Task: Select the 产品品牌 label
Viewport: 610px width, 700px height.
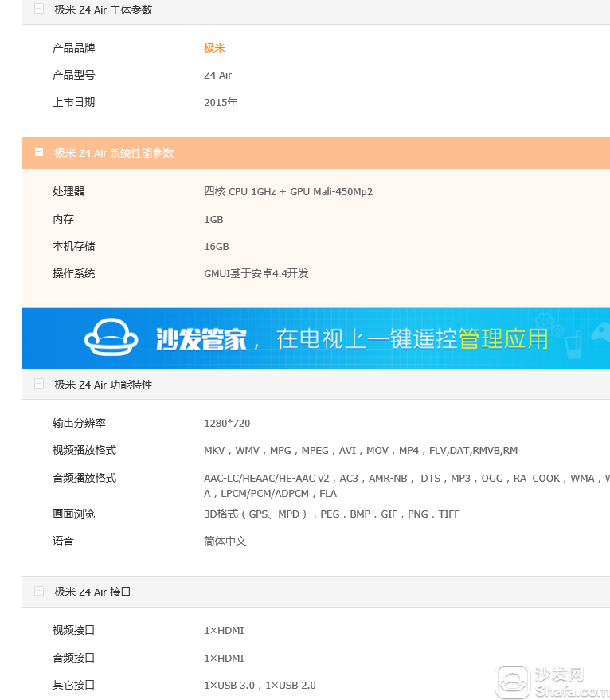Action: [74, 48]
